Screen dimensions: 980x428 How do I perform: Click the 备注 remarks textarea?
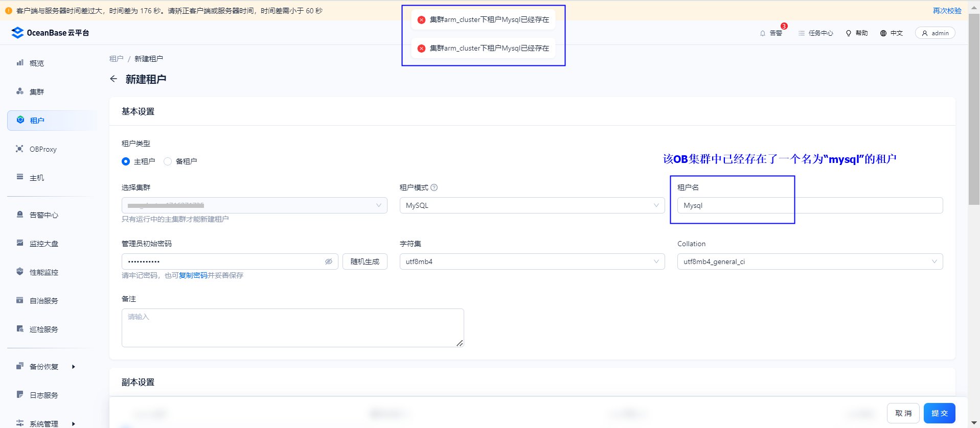tap(292, 328)
